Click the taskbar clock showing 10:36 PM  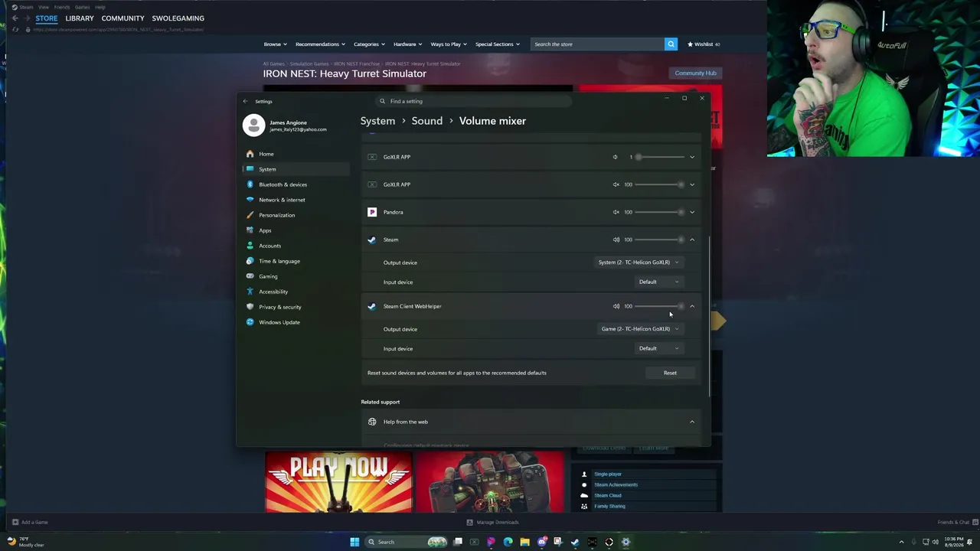click(954, 542)
